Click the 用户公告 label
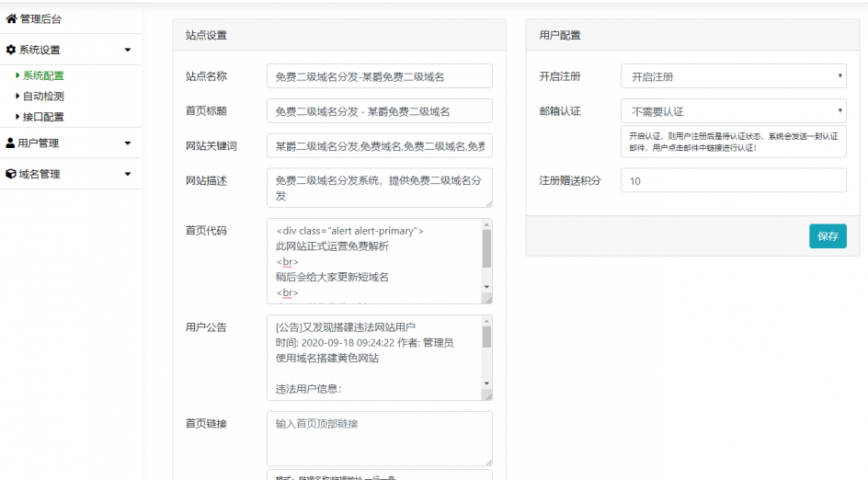868x480 pixels. click(x=206, y=327)
